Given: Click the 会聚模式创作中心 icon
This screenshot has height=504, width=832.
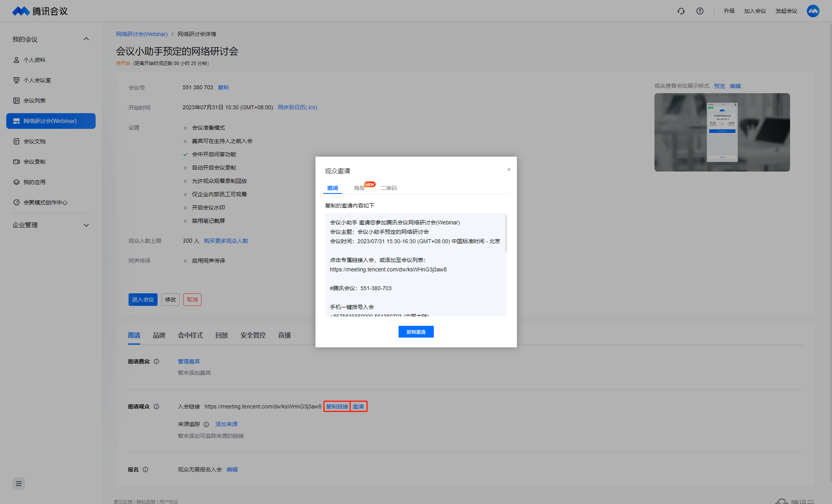Looking at the screenshot, I should pos(16,202).
